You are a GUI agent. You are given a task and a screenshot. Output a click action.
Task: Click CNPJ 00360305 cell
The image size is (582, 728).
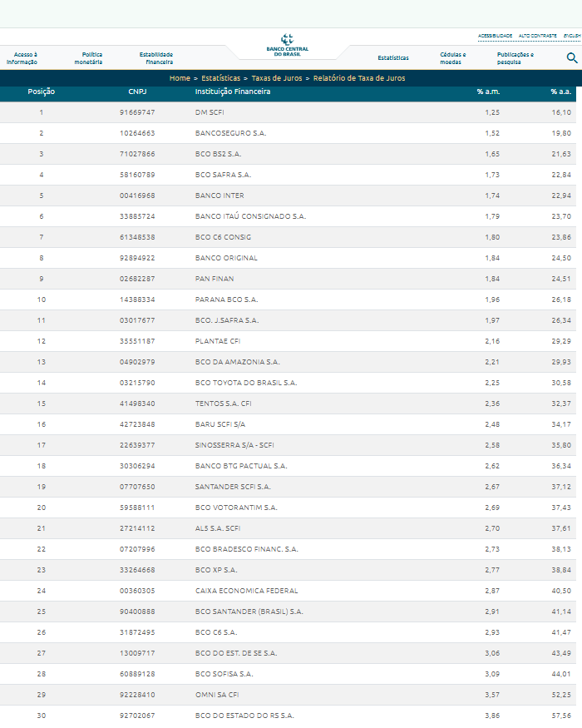137,591
